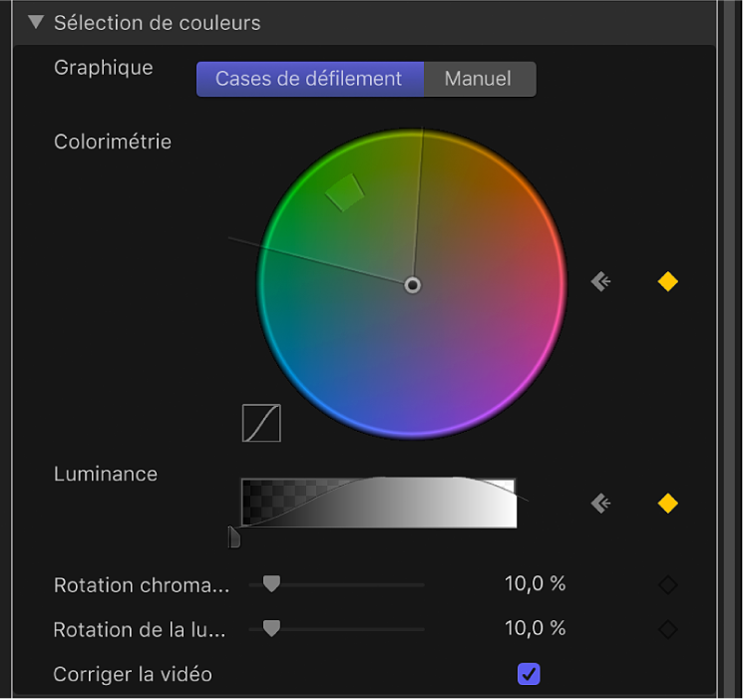The height and width of the screenshot is (700, 745).
Task: Click the Luminance bar left handle
Action: (x=234, y=538)
